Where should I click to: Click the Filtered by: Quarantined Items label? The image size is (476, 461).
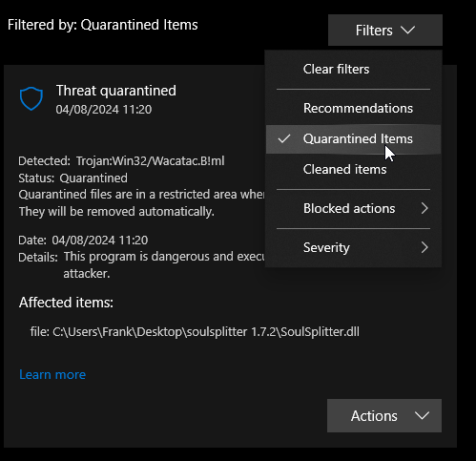[x=103, y=25]
